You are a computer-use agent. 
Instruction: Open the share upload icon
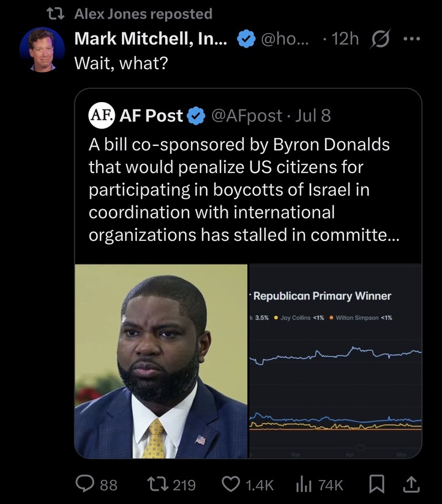coord(411,484)
